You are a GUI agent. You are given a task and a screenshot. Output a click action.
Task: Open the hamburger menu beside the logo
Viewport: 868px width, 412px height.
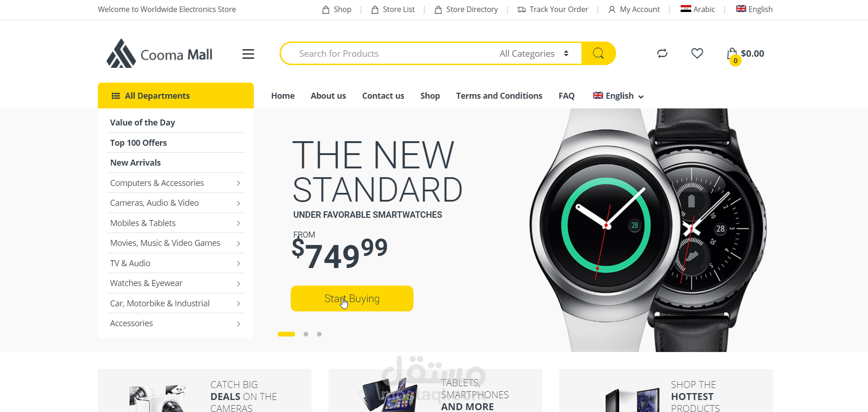(x=248, y=54)
